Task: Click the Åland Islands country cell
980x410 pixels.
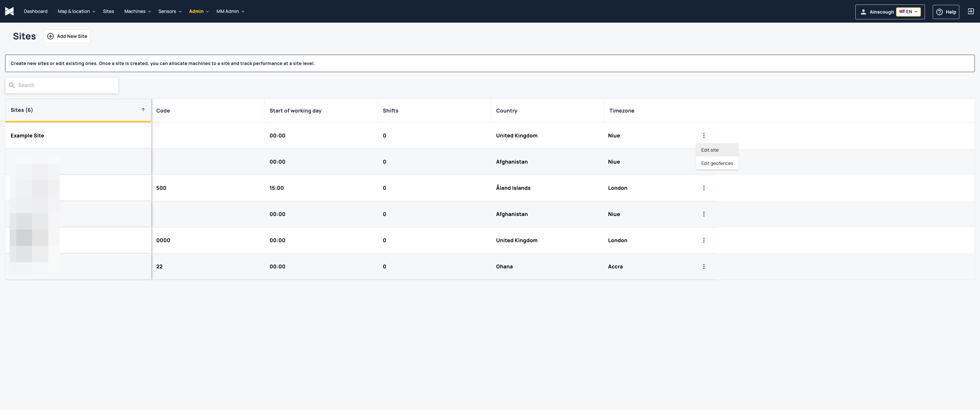Action: click(x=513, y=188)
